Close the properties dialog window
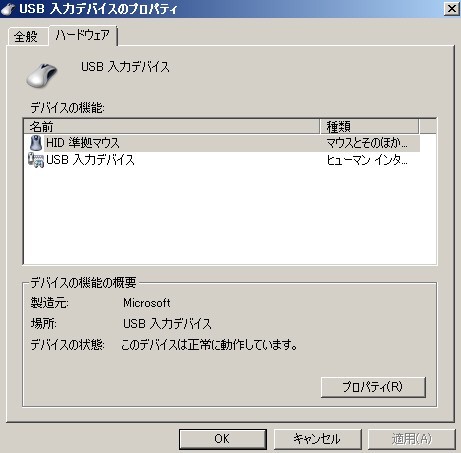461x453 pixels. point(452,8)
